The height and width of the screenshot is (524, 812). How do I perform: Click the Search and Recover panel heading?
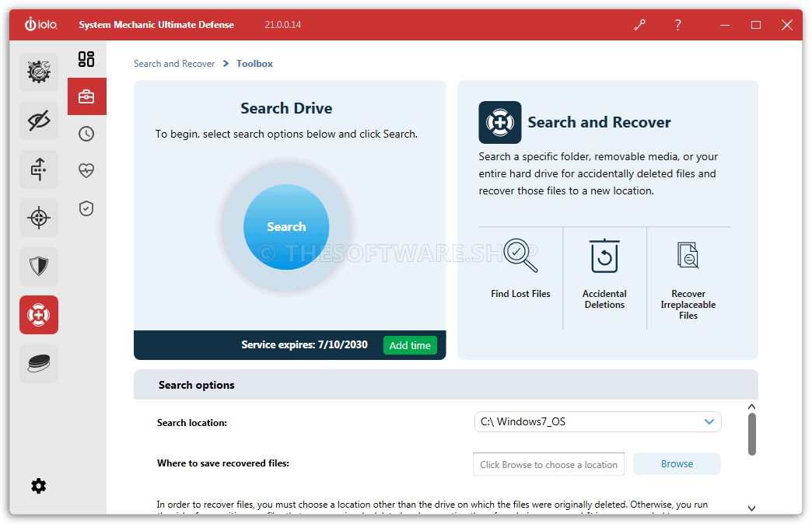599,122
